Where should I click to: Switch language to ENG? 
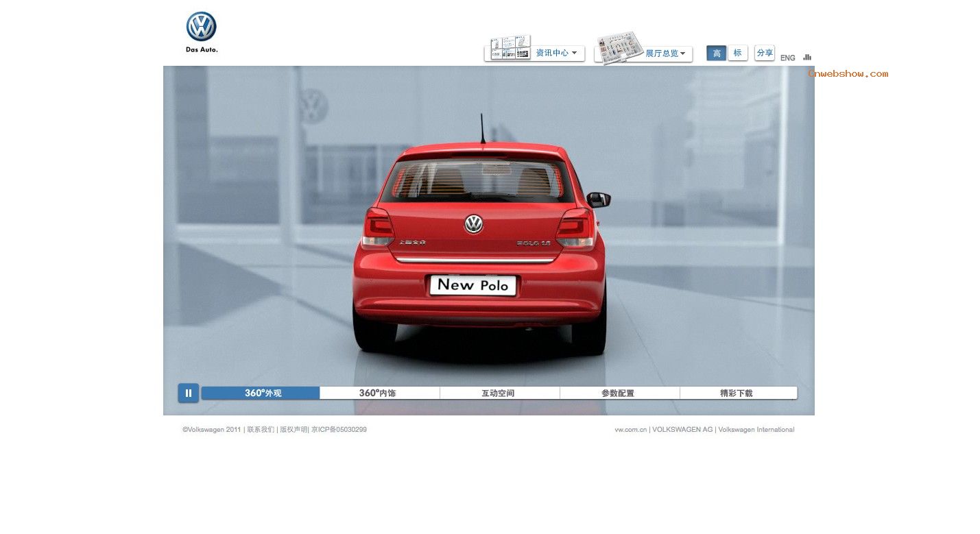pyautogui.click(x=788, y=58)
